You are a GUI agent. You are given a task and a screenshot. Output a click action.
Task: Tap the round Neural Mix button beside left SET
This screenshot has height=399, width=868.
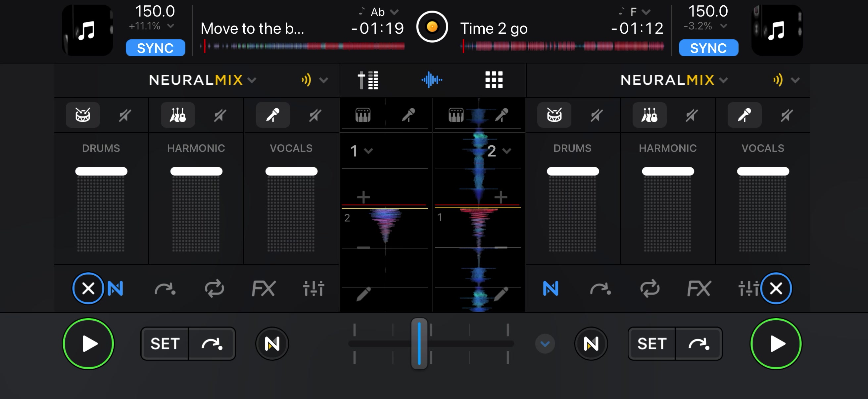pos(272,344)
